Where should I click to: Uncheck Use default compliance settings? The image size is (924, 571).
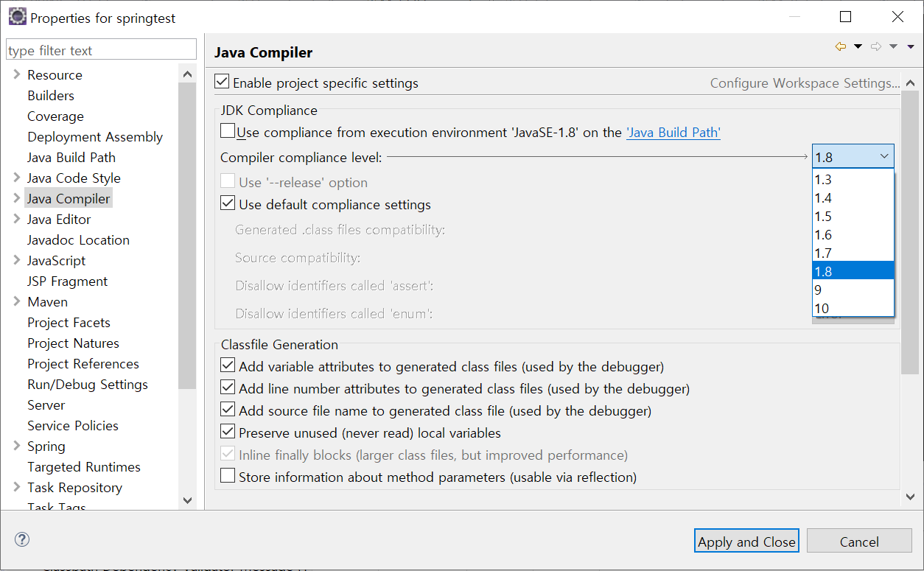[x=228, y=203]
